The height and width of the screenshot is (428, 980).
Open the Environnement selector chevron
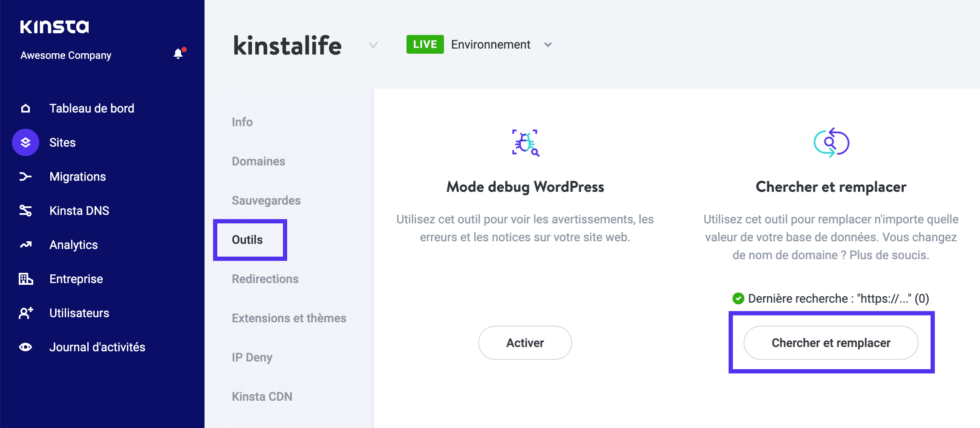(548, 44)
